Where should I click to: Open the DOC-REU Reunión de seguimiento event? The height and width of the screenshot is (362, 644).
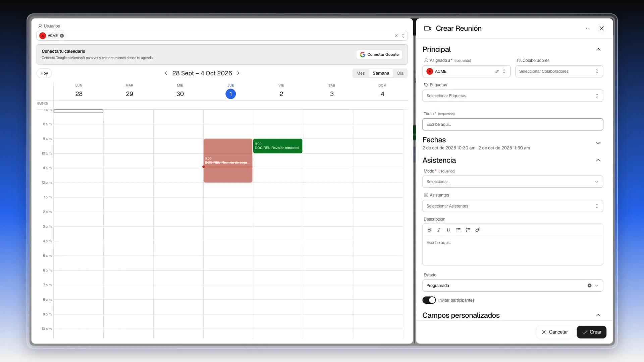[x=228, y=161]
